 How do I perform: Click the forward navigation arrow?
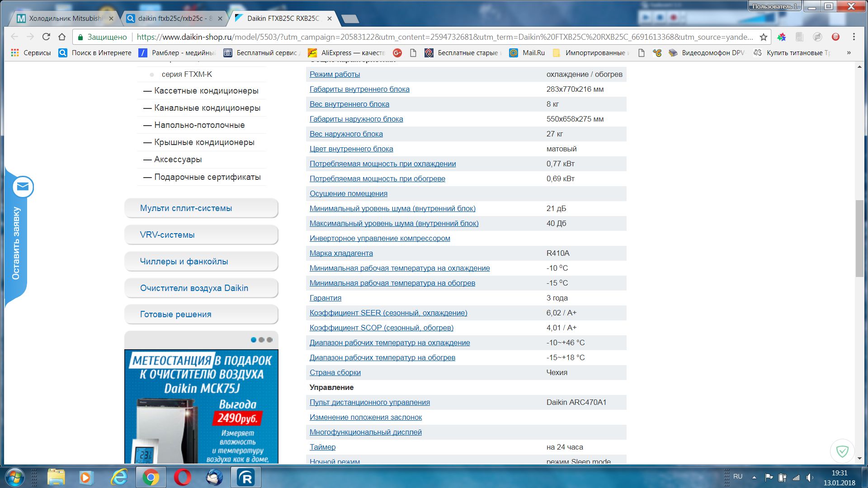tap(30, 37)
